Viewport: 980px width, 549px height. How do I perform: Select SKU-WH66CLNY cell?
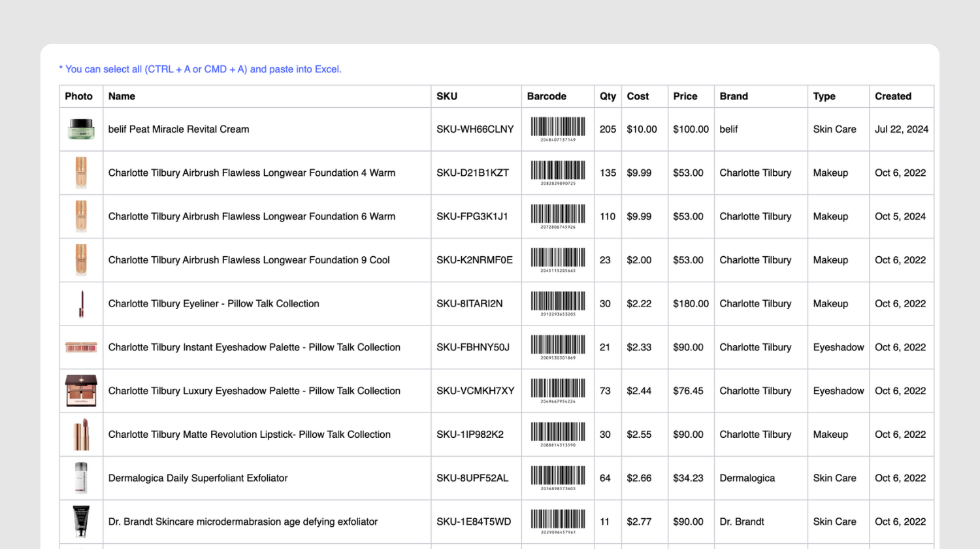pyautogui.click(x=475, y=129)
